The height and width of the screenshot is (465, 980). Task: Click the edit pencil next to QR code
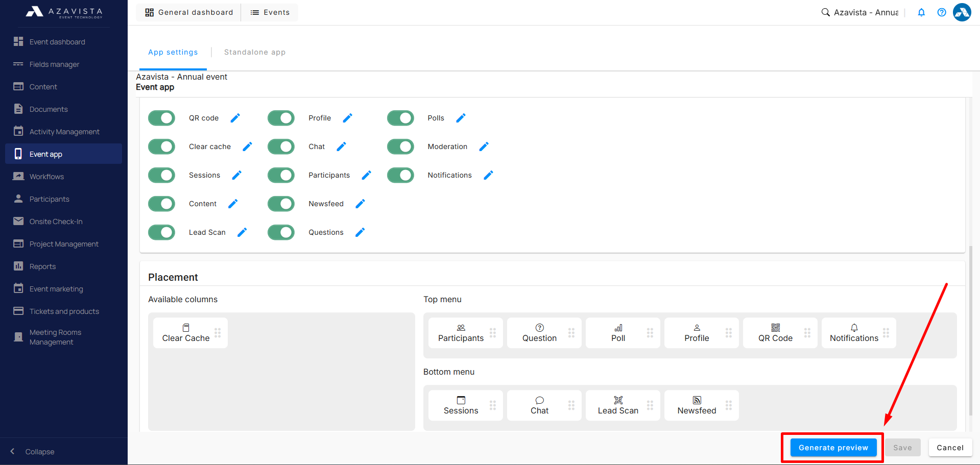(x=235, y=118)
